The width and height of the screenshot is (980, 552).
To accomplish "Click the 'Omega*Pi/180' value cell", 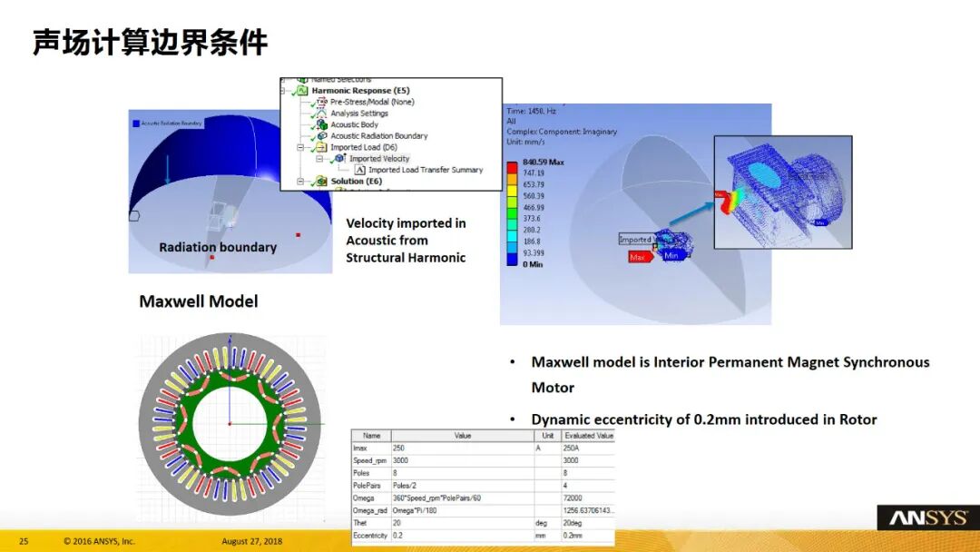I will (463, 511).
